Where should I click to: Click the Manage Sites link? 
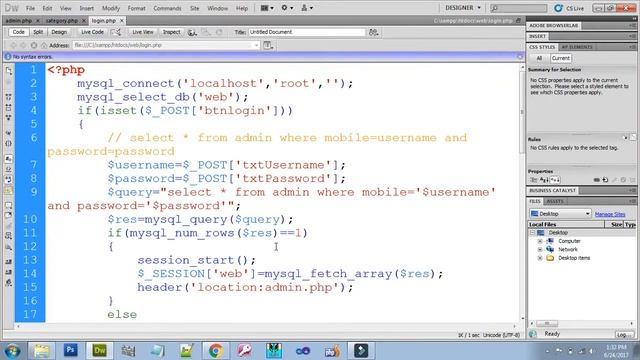click(610, 214)
